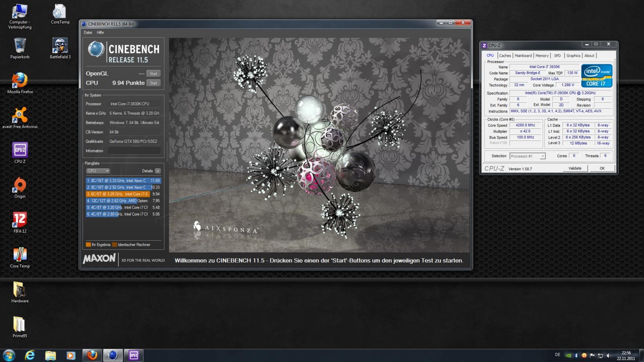This screenshot has height=362, width=644.
Task: Switch to Caches tab in CPU-Z
Action: [505, 56]
